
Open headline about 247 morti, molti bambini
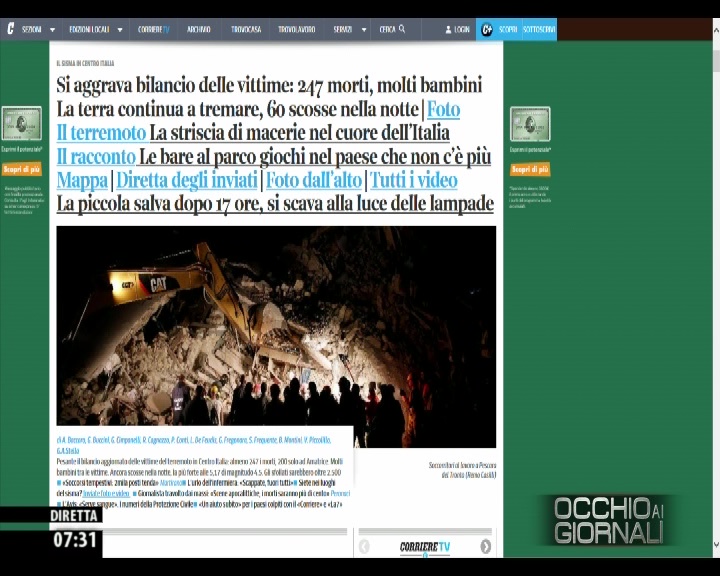(x=269, y=85)
